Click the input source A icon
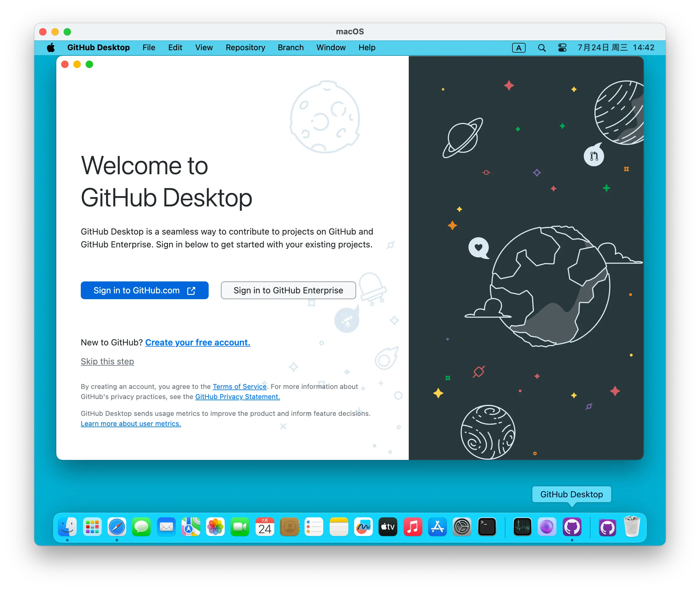The image size is (700, 591). pos(519,48)
